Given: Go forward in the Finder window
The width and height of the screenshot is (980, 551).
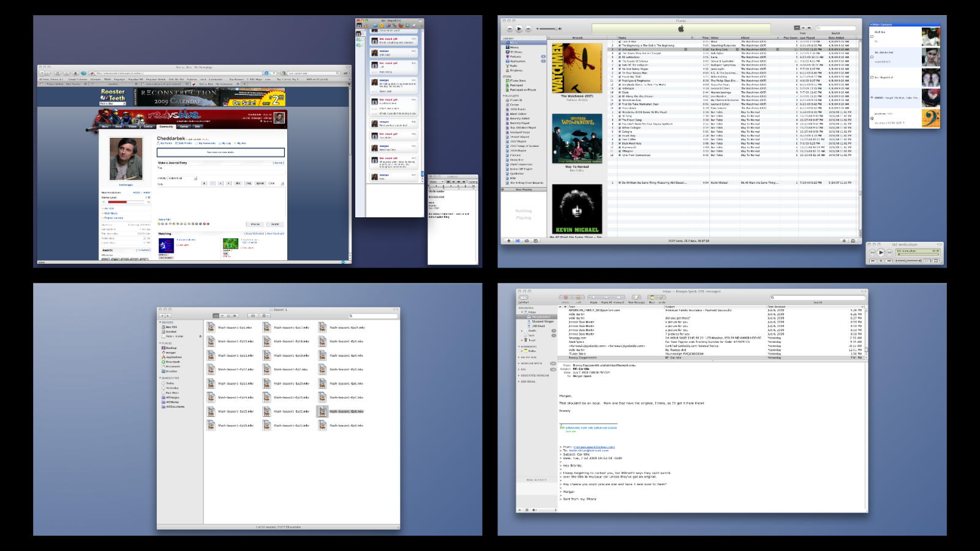Looking at the screenshot, I should click(167, 316).
